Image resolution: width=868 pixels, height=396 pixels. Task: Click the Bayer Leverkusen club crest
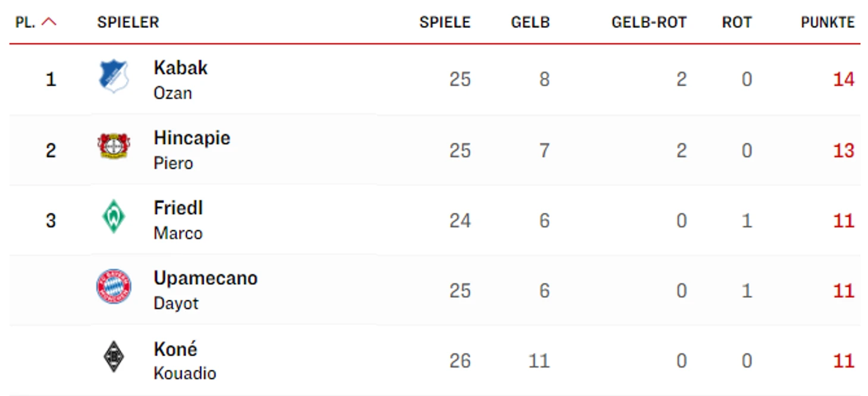tap(114, 146)
